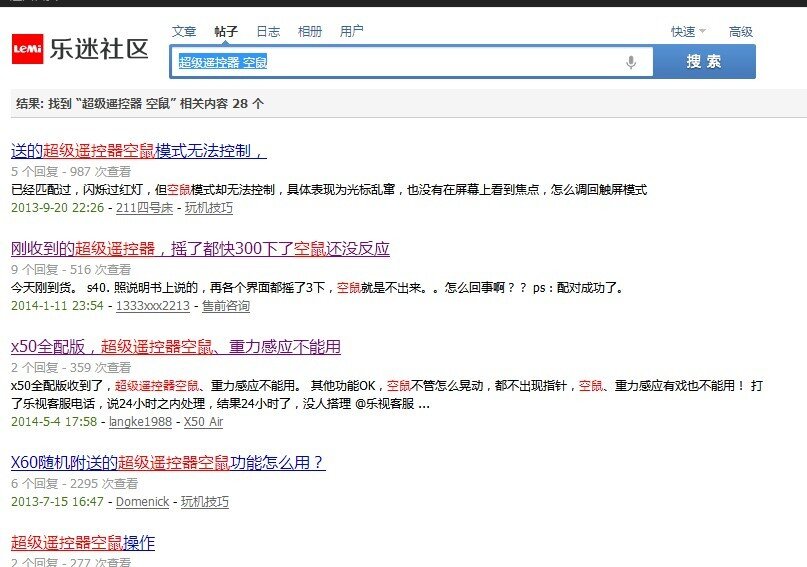
Task: Open the 售前咨询 forum link
Action: (226, 306)
